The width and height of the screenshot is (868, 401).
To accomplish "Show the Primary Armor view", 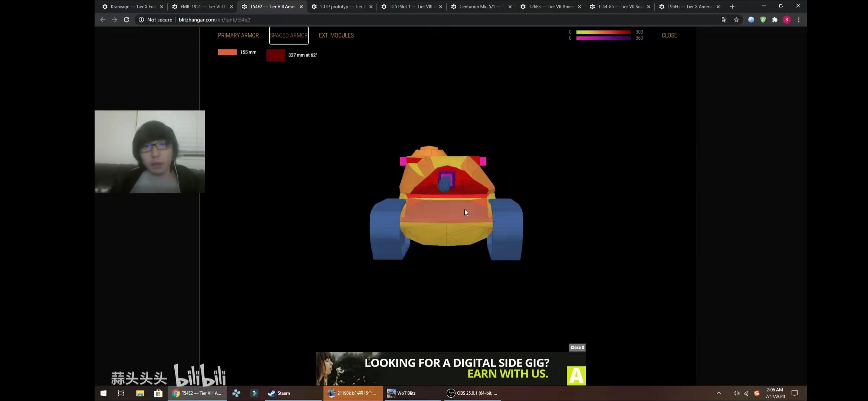I will point(238,35).
